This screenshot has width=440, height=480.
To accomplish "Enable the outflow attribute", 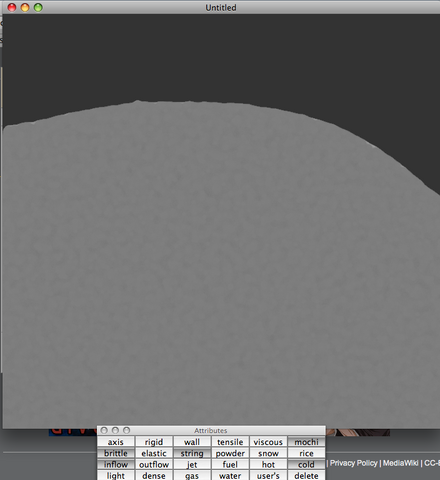I will [x=154, y=464].
